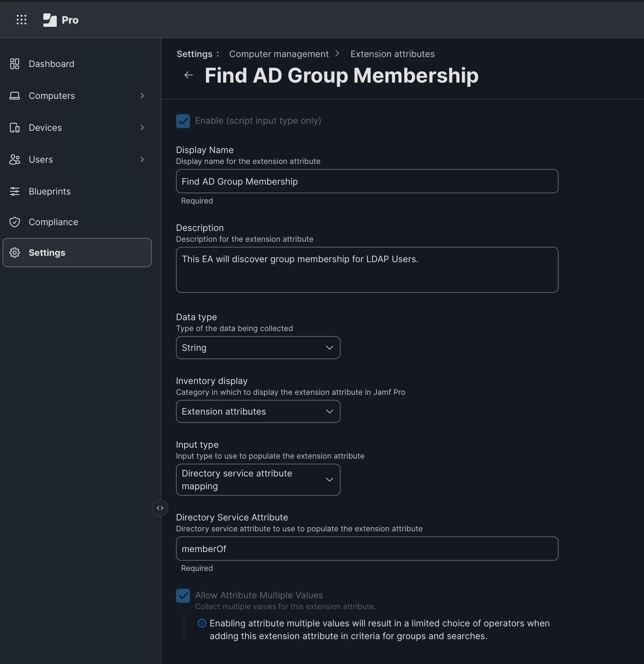Open the Inventory display dropdown
Viewport: 644px width, 664px height.
258,411
